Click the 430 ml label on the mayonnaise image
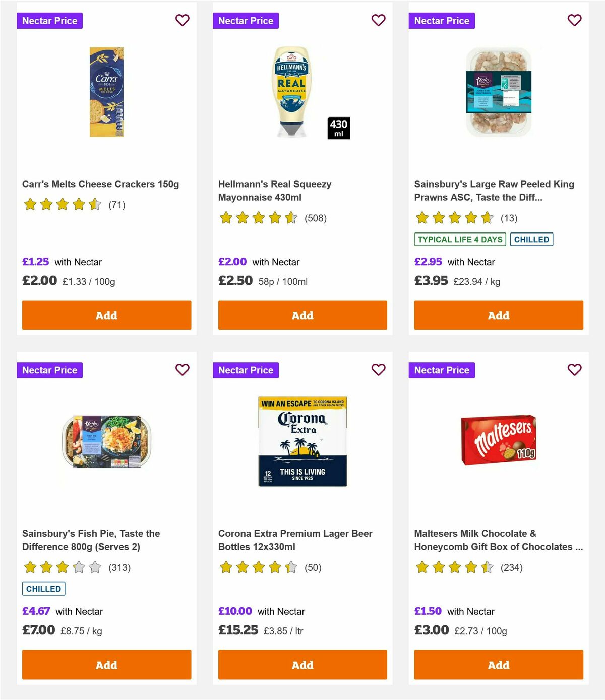 [338, 128]
